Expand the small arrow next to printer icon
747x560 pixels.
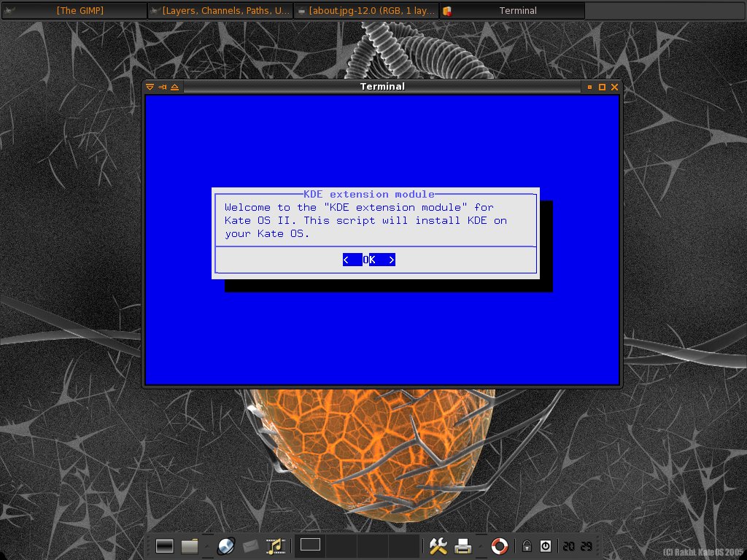pyautogui.click(x=480, y=546)
